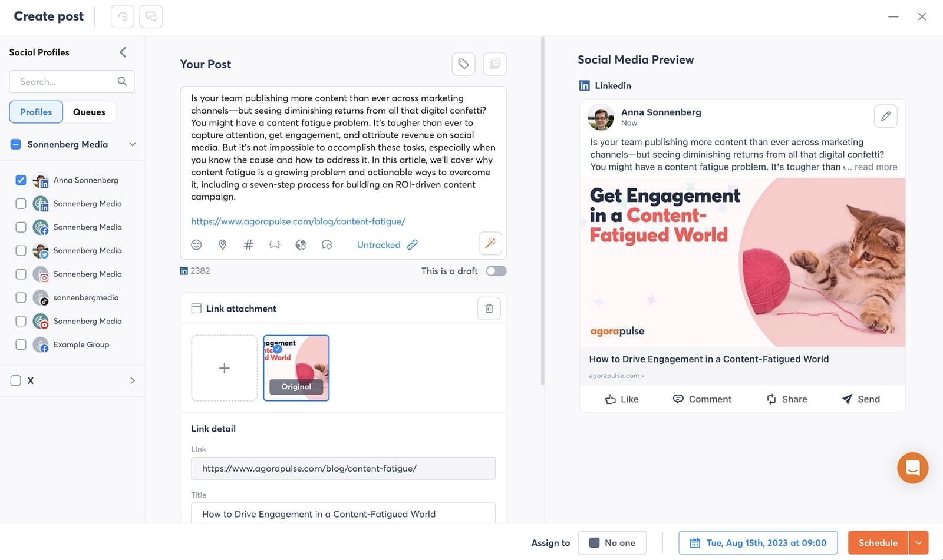The width and height of the screenshot is (943, 560).
Task: Click Like in the LinkedIn preview
Action: pyautogui.click(x=622, y=399)
